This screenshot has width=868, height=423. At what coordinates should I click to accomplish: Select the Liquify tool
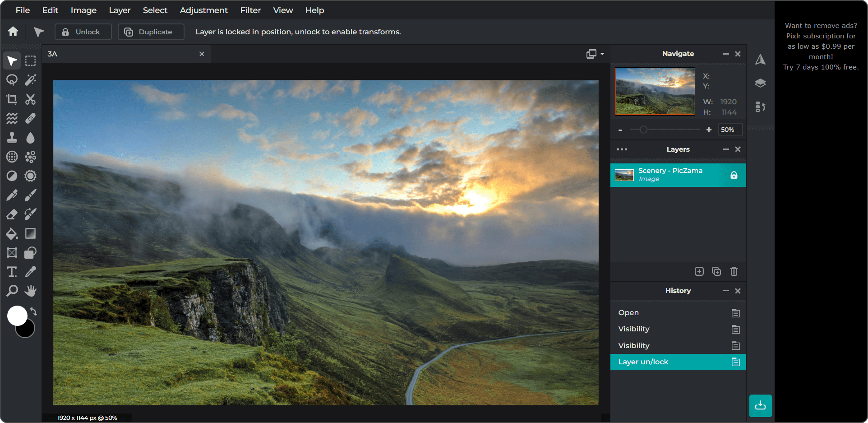coord(12,118)
